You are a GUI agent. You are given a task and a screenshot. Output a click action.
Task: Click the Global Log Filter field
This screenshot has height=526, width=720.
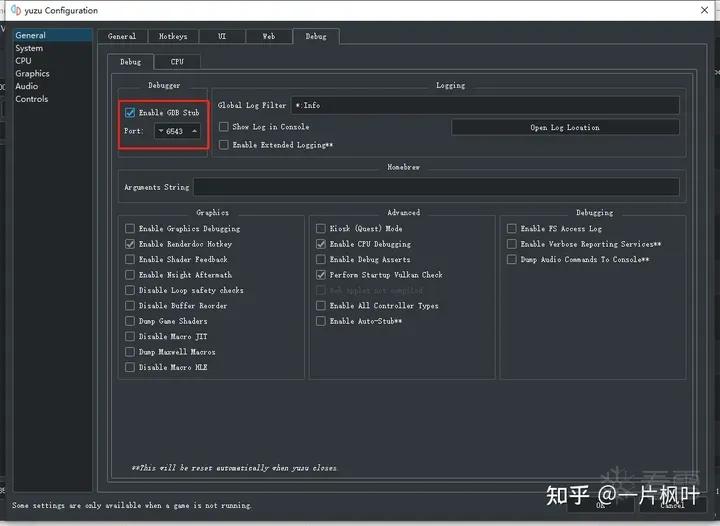point(485,106)
